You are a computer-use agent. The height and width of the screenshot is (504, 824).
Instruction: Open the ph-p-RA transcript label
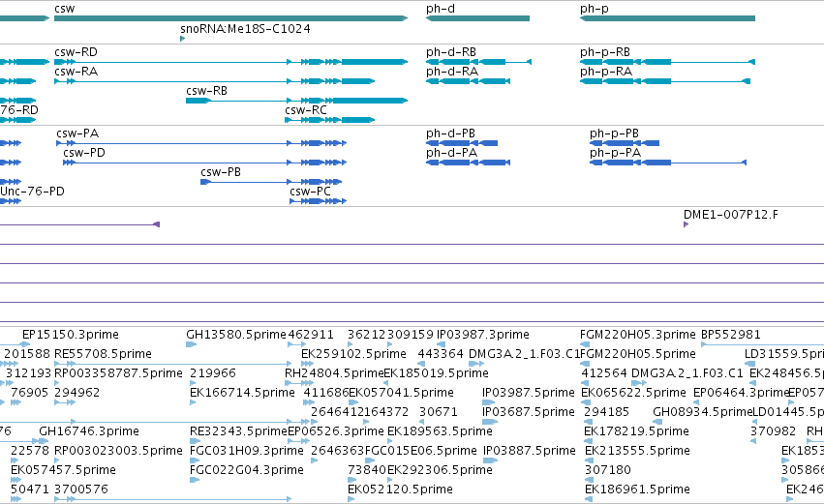(x=606, y=72)
